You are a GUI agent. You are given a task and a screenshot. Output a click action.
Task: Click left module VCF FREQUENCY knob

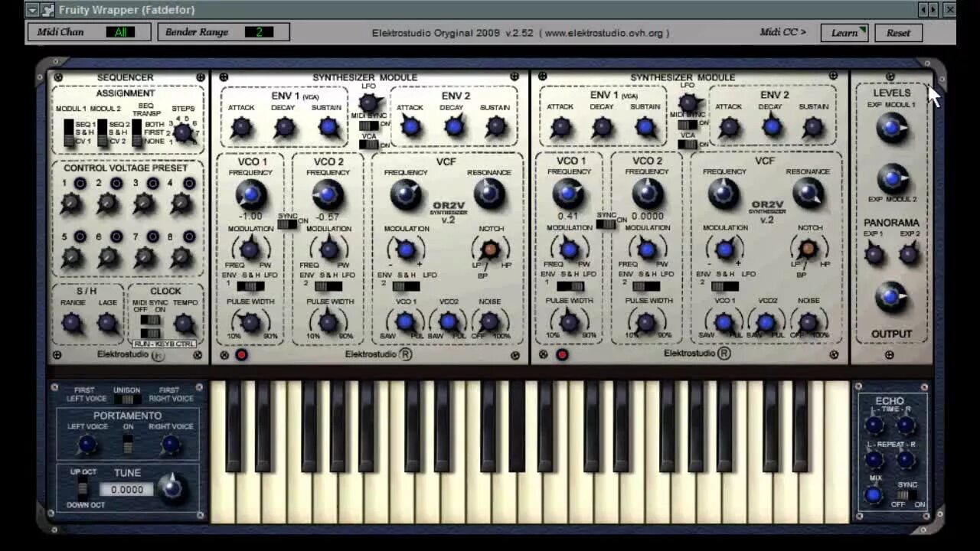(405, 195)
